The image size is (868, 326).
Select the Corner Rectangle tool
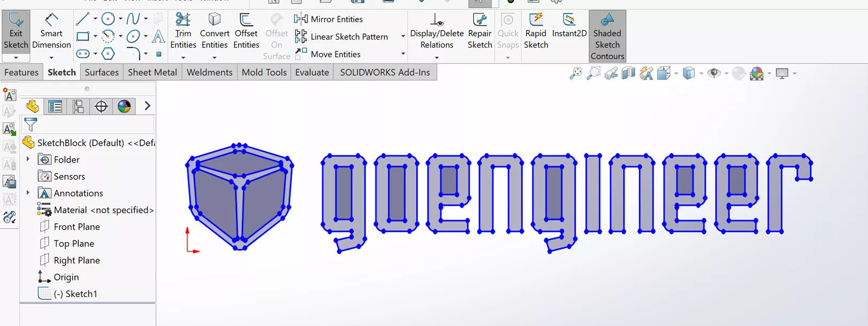(82, 36)
